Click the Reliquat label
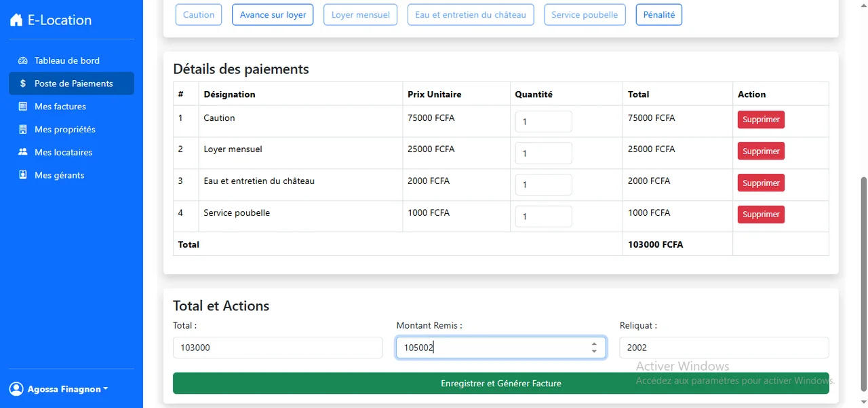Screen dimensions: 868x408 [638, 326]
